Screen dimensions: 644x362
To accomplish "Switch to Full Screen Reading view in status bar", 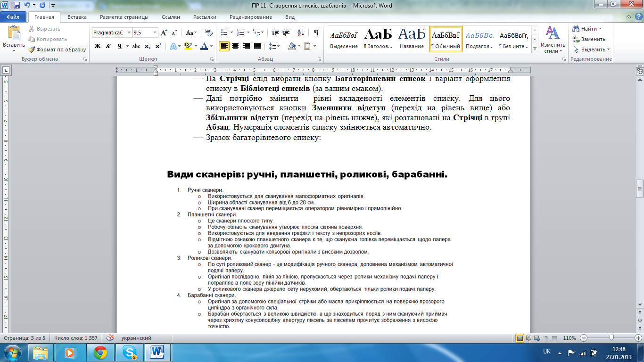I will [x=528, y=338].
